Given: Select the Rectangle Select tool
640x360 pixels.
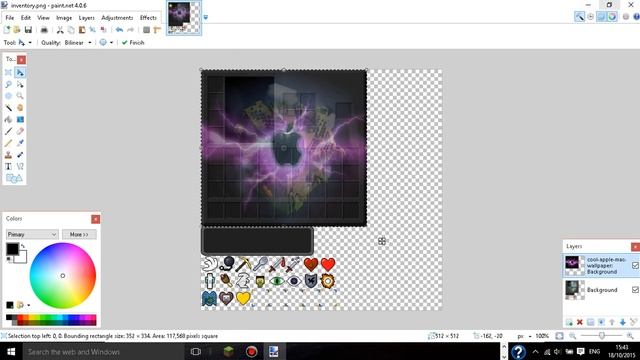Looking at the screenshot, I should [8, 72].
